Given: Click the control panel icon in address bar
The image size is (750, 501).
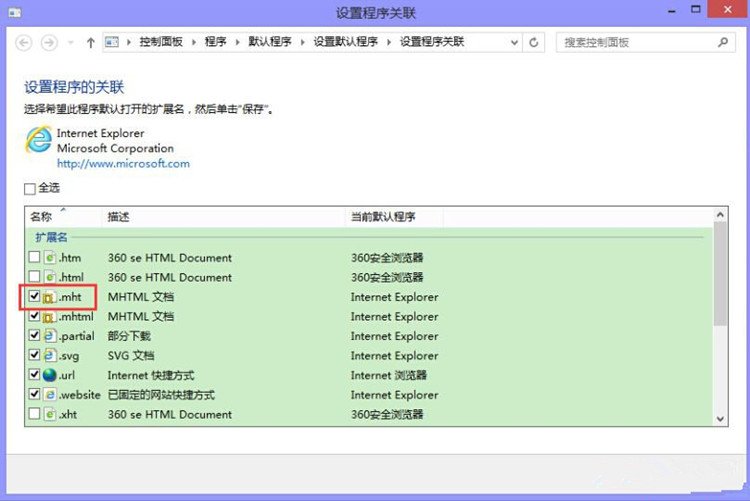Looking at the screenshot, I should point(112,42).
